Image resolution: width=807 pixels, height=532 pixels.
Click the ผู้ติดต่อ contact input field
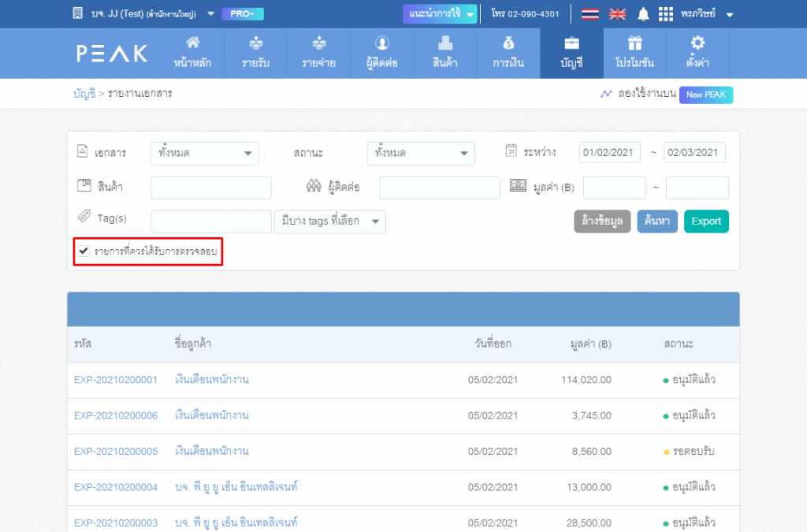(x=440, y=188)
